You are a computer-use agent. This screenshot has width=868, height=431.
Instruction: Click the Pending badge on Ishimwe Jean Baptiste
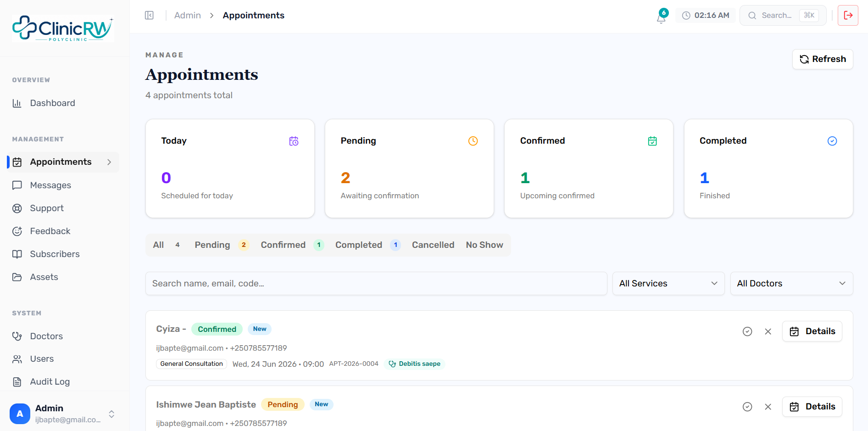tap(283, 404)
